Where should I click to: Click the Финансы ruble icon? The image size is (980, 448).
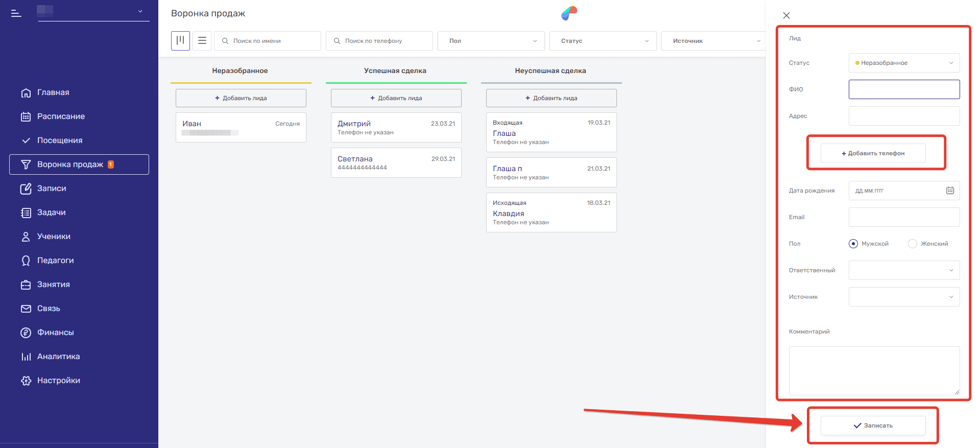[26, 333]
